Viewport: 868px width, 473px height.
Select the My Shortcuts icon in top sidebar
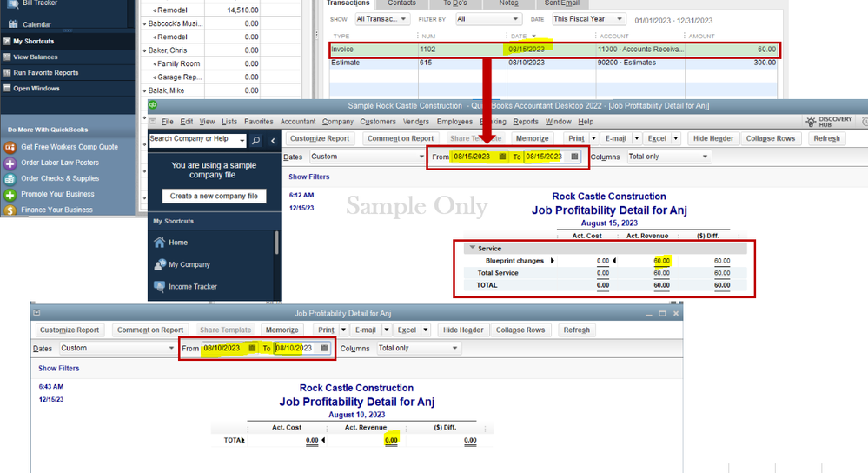7,41
